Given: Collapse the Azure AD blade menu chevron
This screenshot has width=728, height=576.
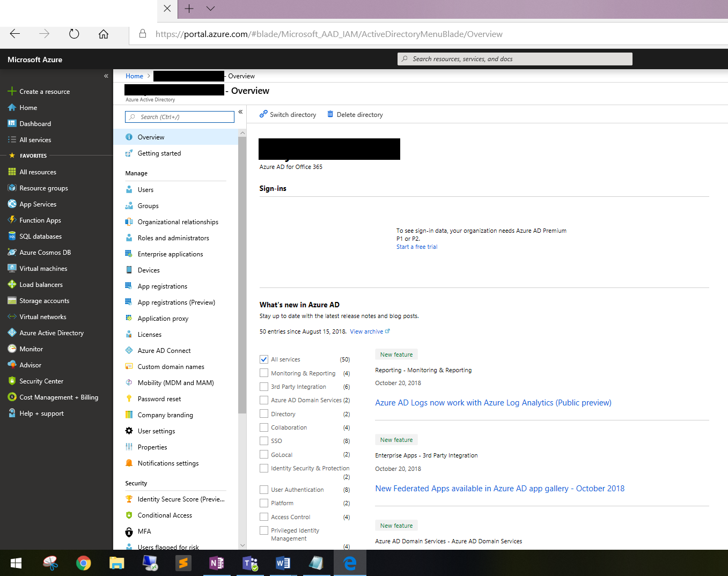Looking at the screenshot, I should (240, 112).
